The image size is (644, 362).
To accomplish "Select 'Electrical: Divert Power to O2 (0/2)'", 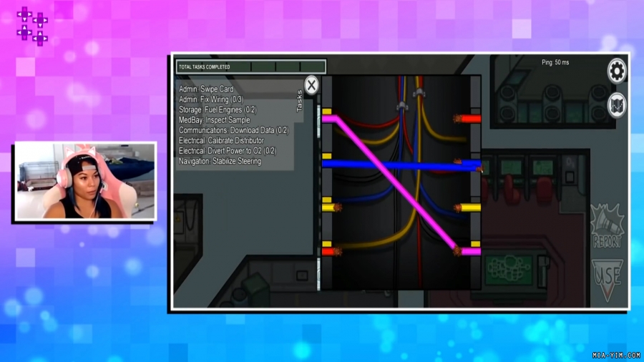I will click(228, 151).
